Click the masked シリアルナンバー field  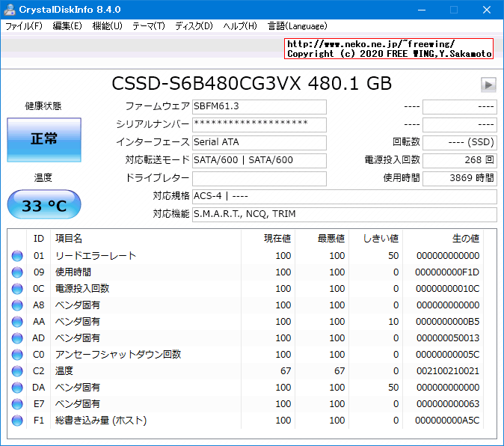pyautogui.click(x=259, y=125)
